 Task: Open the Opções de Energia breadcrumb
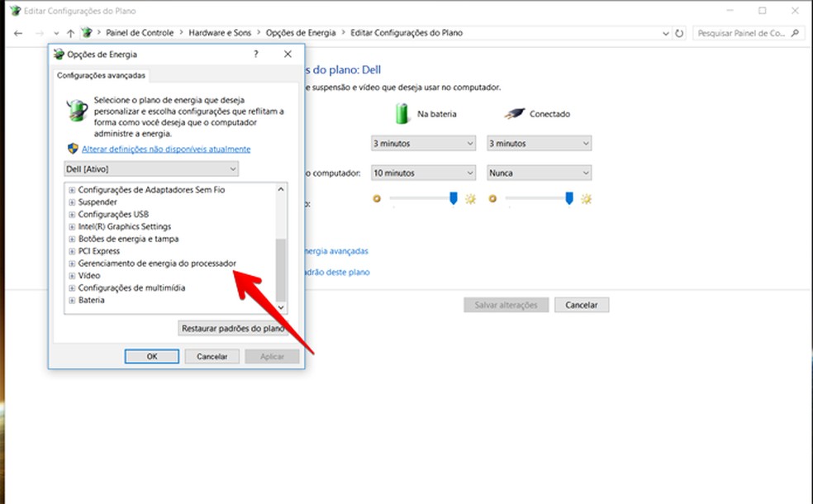(301, 33)
